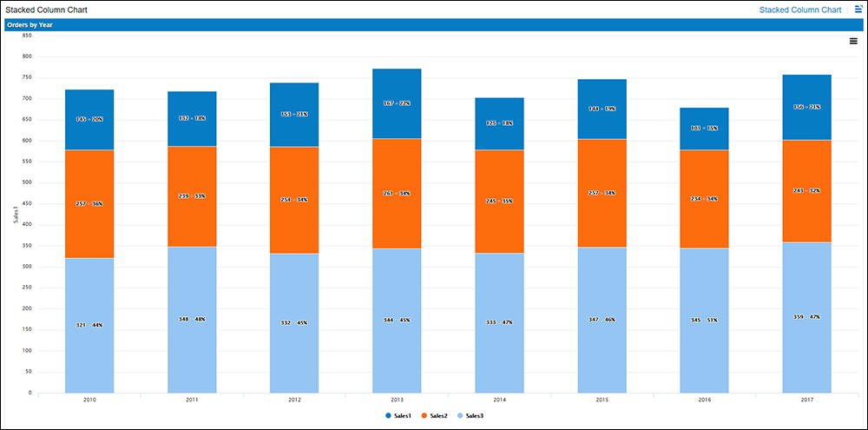Toggle Sales3 series in the legend
This screenshot has width=868, height=430.
[470, 416]
